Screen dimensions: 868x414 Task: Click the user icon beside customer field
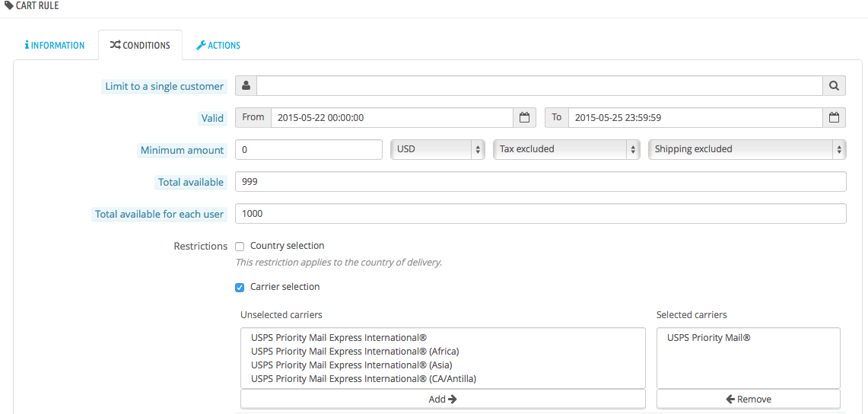(x=246, y=86)
